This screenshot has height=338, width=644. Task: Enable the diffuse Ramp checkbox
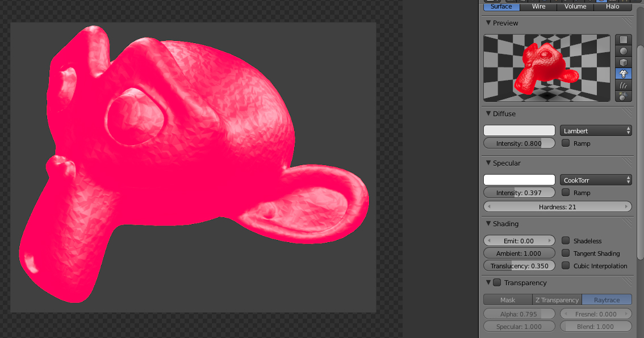pos(566,143)
